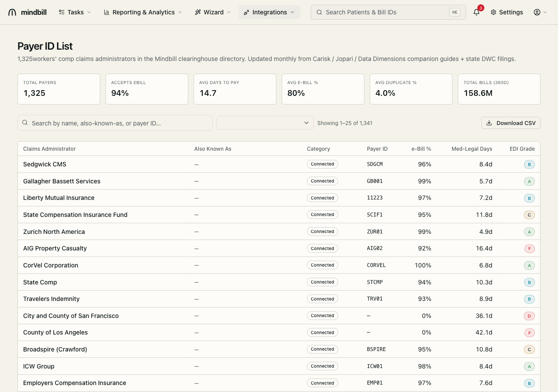Click EDI grade B badge for Sedgwick CMS
Viewport: 558px width, 392px height.
[x=529, y=165]
